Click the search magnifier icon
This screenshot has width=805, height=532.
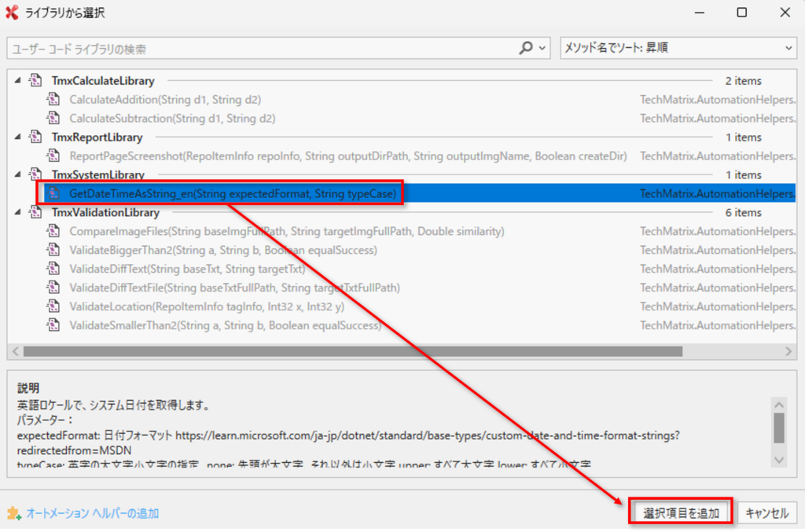[x=526, y=48]
